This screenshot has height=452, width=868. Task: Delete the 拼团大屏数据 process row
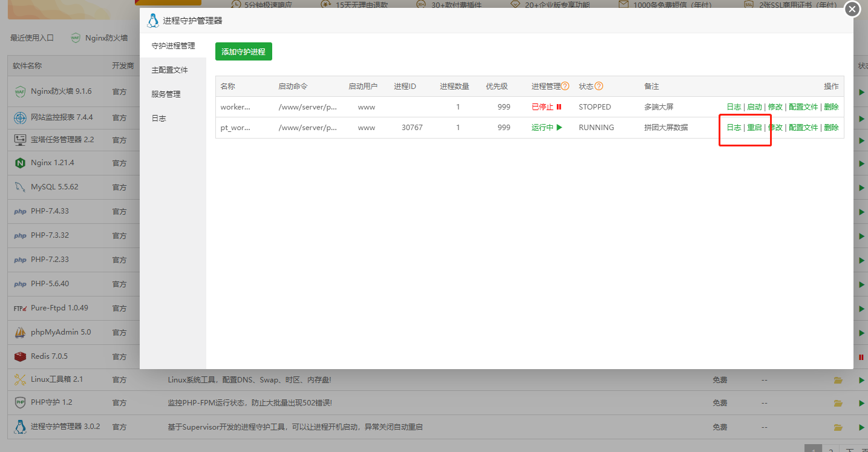coord(831,128)
